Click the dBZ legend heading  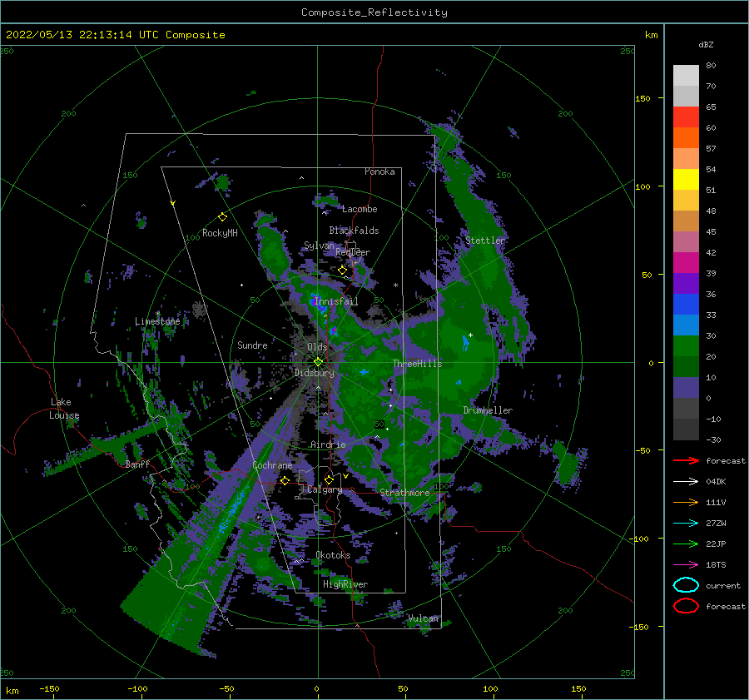(706, 44)
